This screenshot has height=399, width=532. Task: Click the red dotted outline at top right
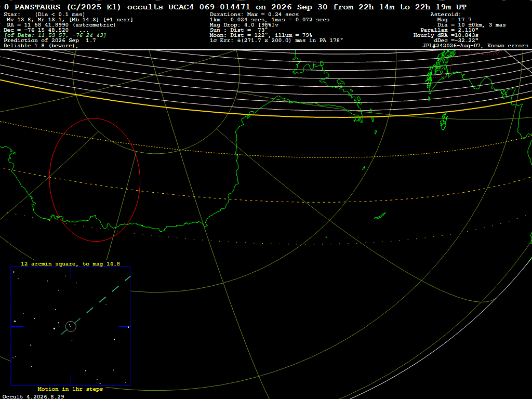[480, 53]
